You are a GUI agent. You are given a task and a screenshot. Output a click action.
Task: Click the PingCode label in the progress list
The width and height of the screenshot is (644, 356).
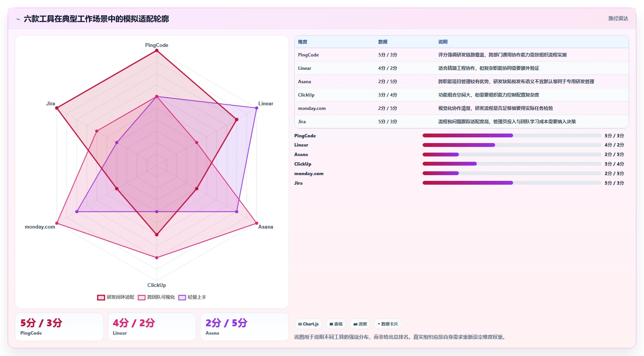305,136
